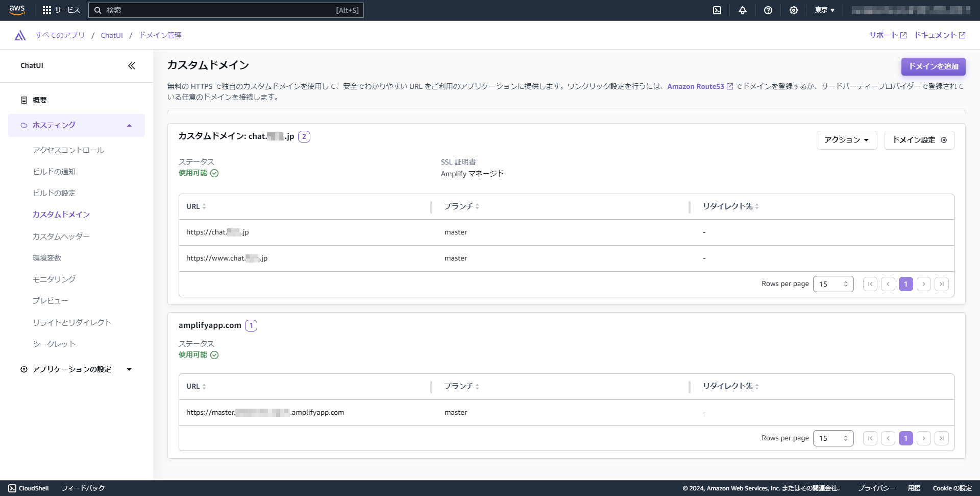Open the アクション dropdown
The width and height of the screenshot is (980, 496).
(x=847, y=140)
